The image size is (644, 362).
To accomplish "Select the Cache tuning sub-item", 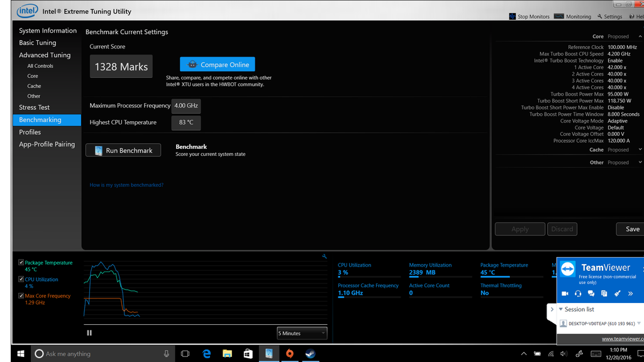I will 34,86.
